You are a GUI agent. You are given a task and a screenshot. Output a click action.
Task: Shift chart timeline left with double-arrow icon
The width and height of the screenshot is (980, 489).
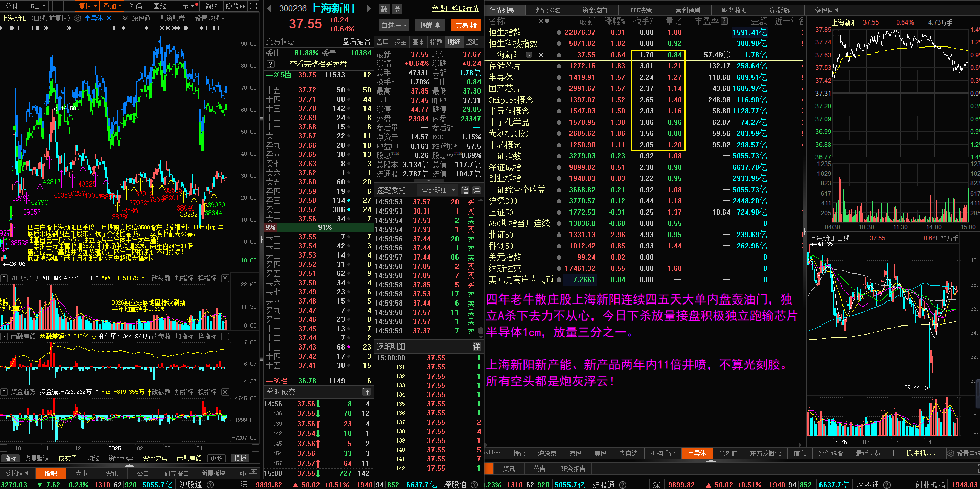click(x=4, y=448)
